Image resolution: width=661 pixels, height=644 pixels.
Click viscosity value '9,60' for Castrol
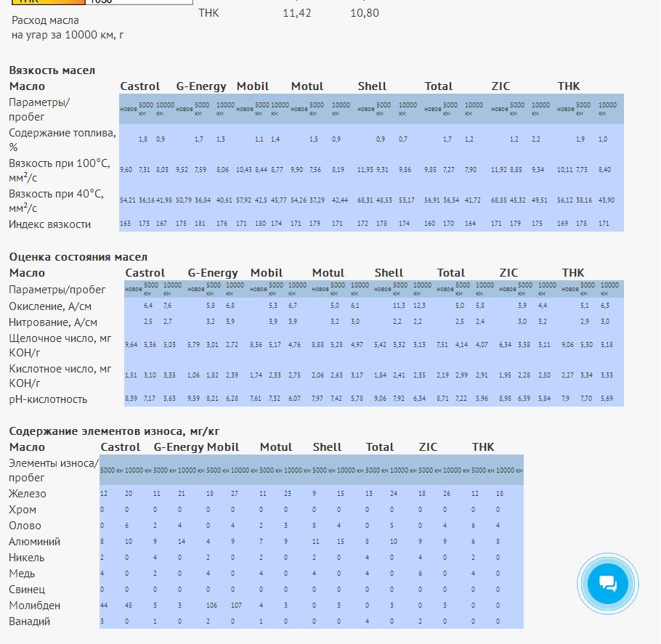(126, 169)
